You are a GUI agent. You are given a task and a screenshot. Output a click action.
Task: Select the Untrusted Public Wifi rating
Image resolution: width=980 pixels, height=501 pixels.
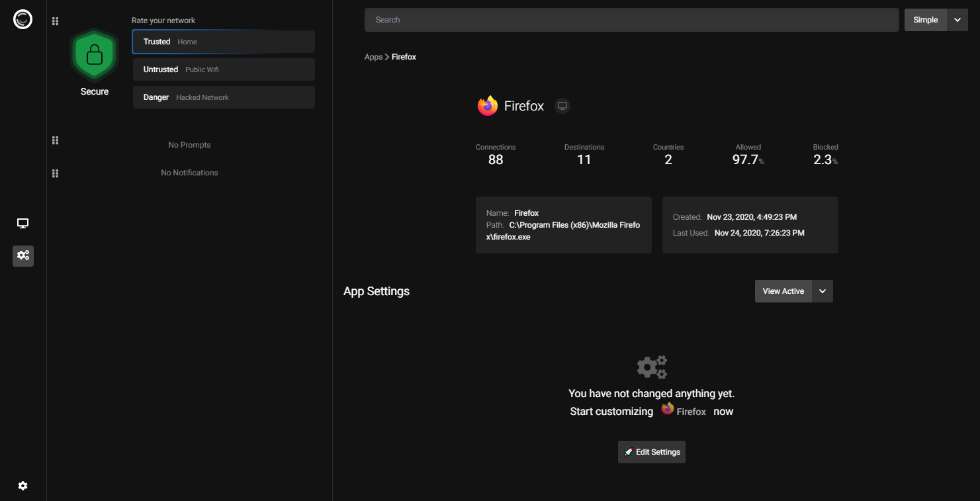point(224,69)
